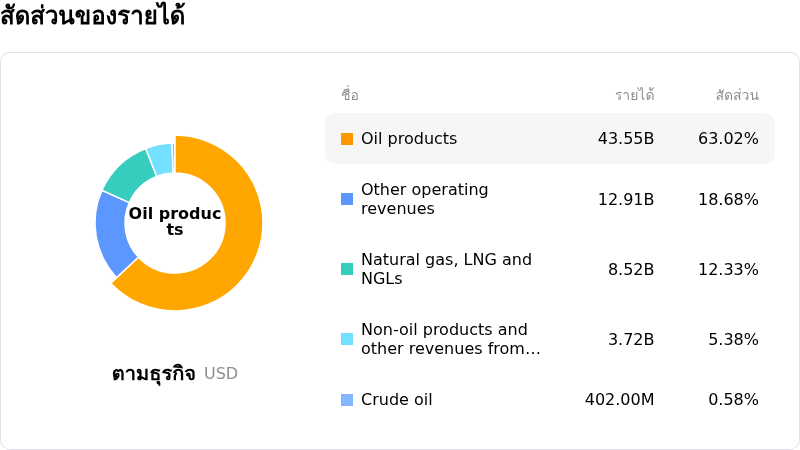Click the 'Crude oil' row label
The width and height of the screenshot is (800, 450).
[x=396, y=399]
